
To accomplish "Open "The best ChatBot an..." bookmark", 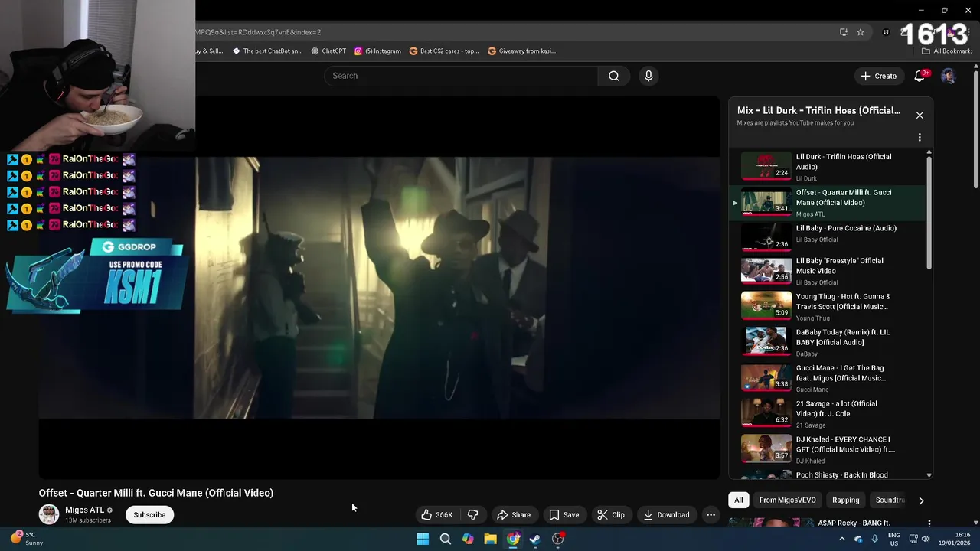I will [x=267, y=51].
